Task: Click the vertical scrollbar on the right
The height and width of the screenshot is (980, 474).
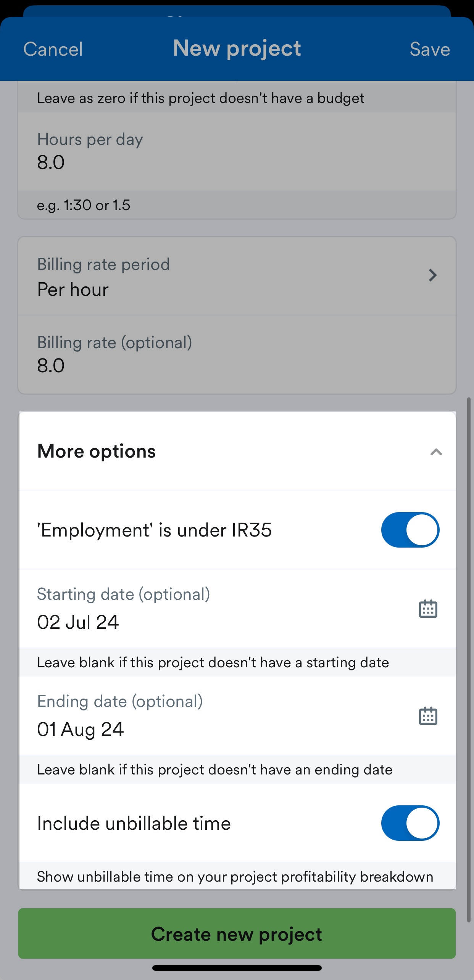Action: 469,660
